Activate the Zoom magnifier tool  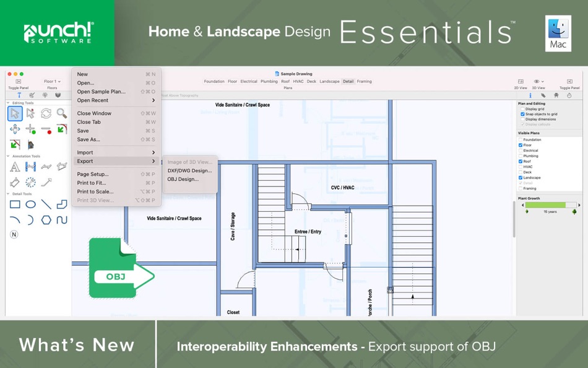coord(62,113)
